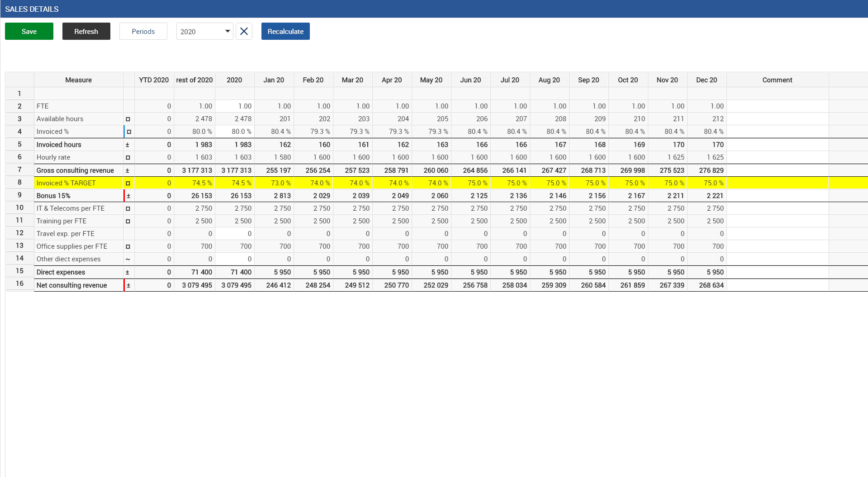Click the Comment column header
The image size is (868, 477).
click(x=777, y=80)
